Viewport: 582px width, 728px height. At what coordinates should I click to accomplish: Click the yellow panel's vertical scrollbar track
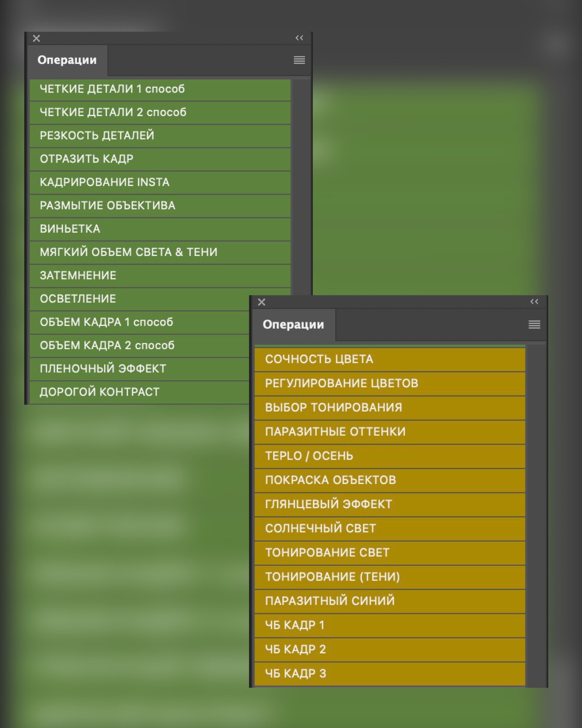click(535, 515)
